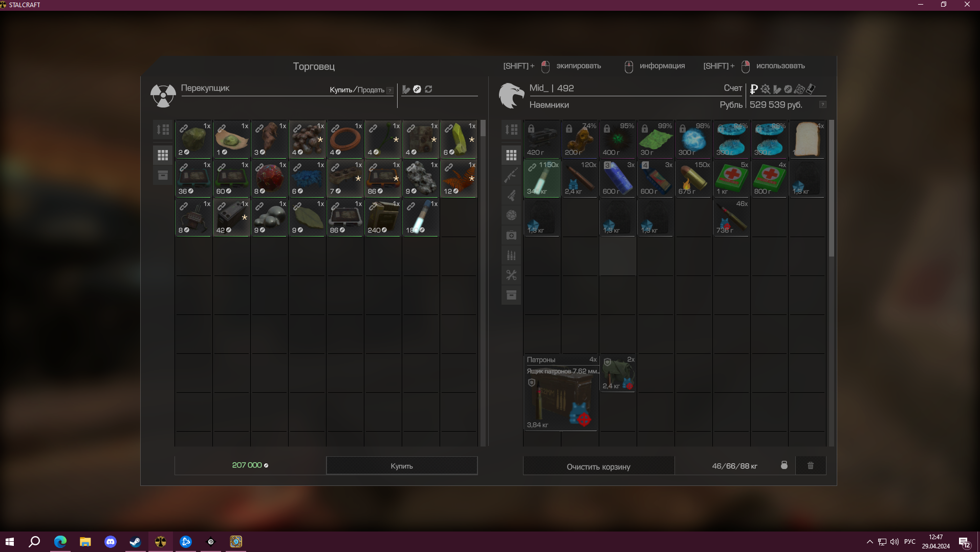Image resolution: width=980 pixels, height=552 pixels.
Task: Select the locked amber artifact at 74%
Action: tap(580, 139)
